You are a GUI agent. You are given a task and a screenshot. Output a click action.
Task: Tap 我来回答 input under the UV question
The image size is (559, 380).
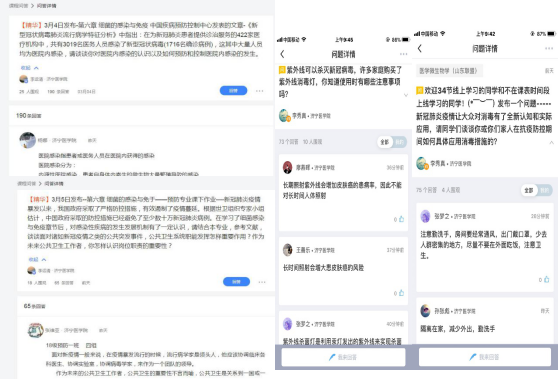pyautogui.click(x=343, y=357)
